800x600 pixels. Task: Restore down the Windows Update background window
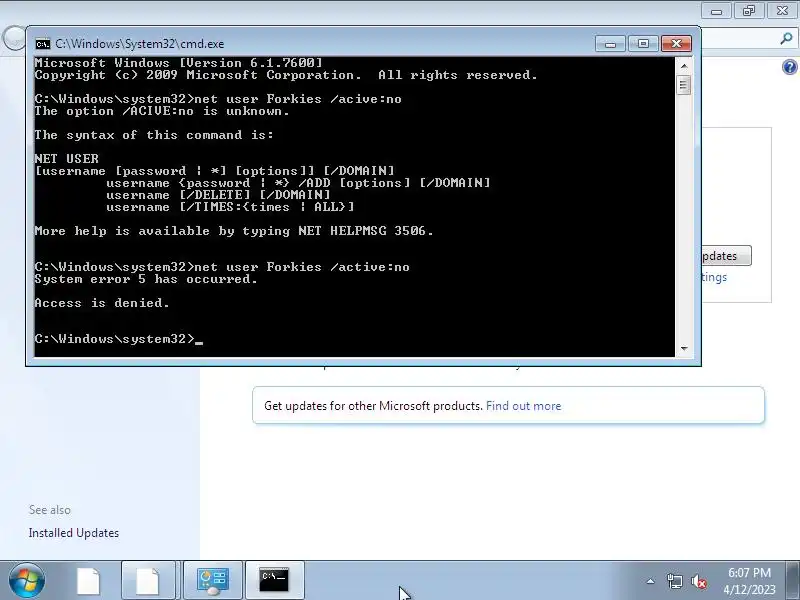point(749,11)
